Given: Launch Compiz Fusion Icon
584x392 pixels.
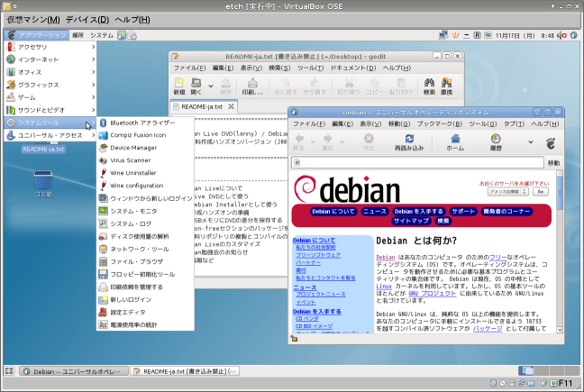Looking at the screenshot, I should tap(145, 135).
